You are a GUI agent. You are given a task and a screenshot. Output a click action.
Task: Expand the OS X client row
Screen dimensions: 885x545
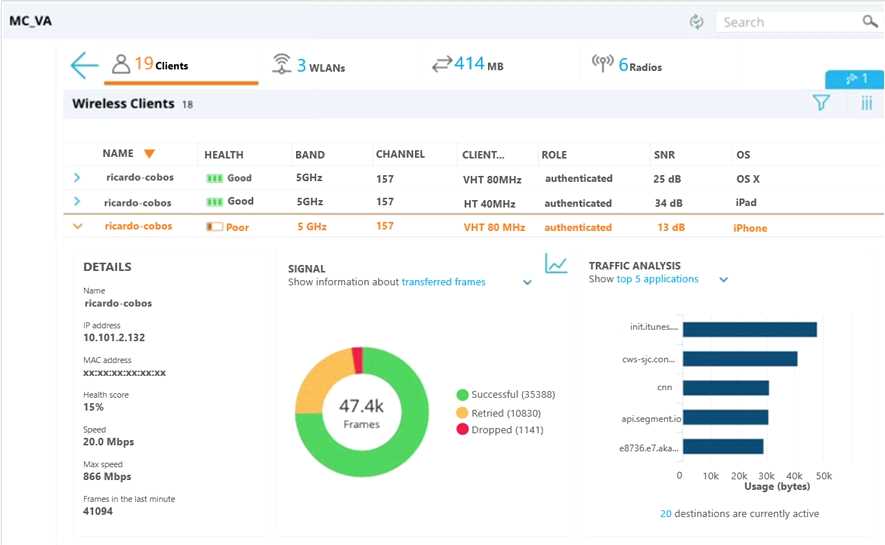[x=78, y=178]
